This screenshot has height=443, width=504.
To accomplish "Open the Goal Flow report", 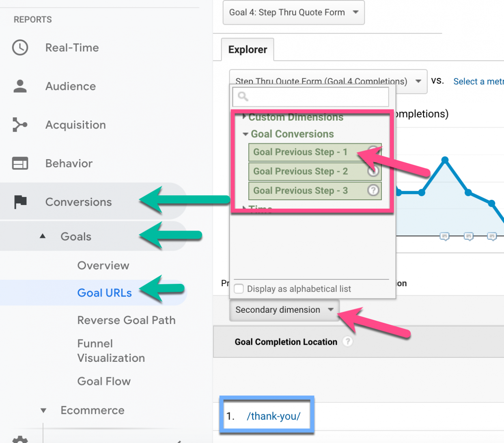I will point(104,381).
